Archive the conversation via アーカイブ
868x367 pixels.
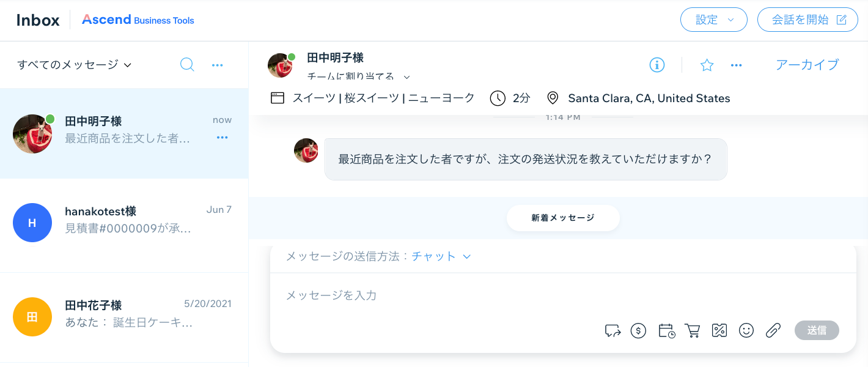pyautogui.click(x=807, y=65)
